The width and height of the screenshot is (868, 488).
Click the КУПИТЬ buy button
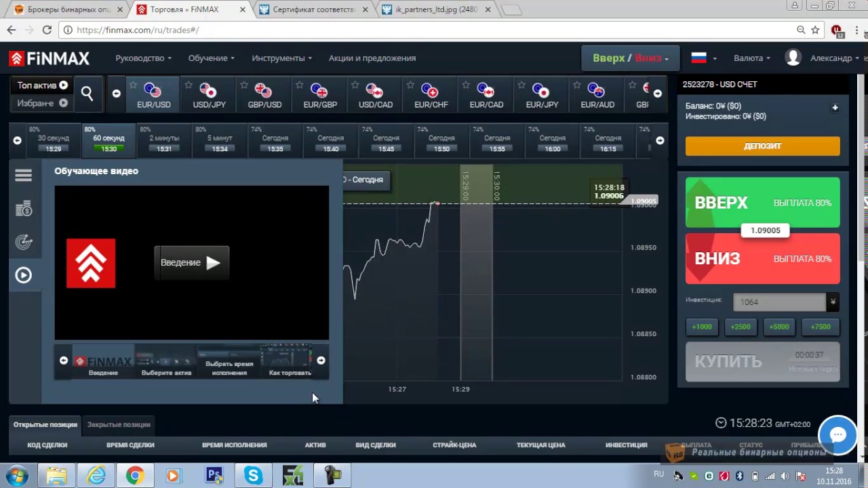coord(762,362)
